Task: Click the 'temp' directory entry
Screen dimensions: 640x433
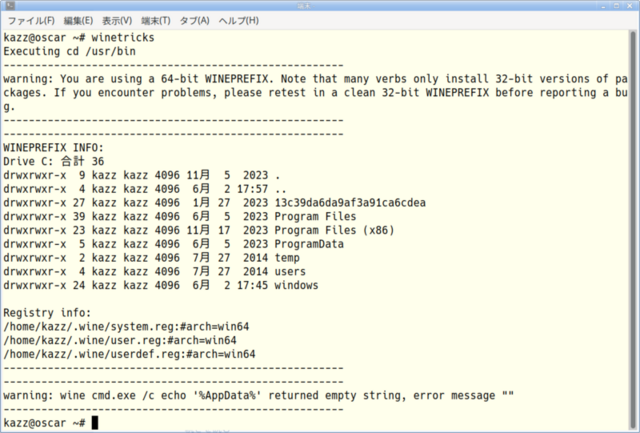Action: click(287, 258)
